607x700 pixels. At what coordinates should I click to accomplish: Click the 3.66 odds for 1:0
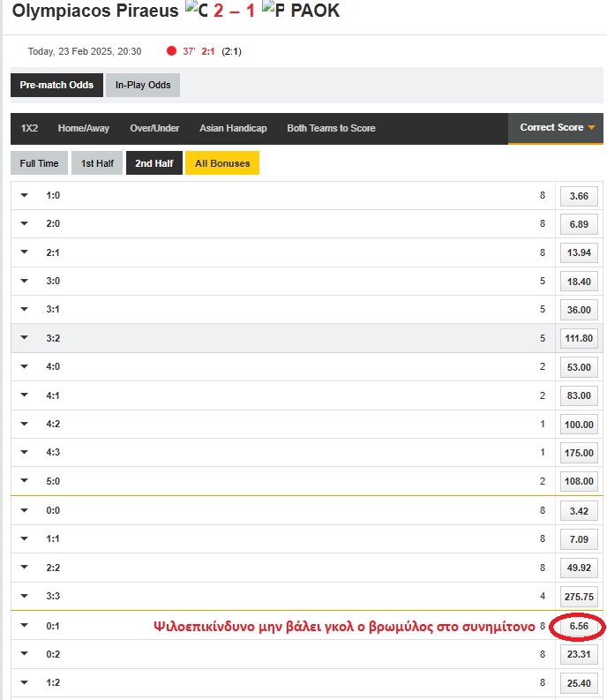tap(579, 196)
